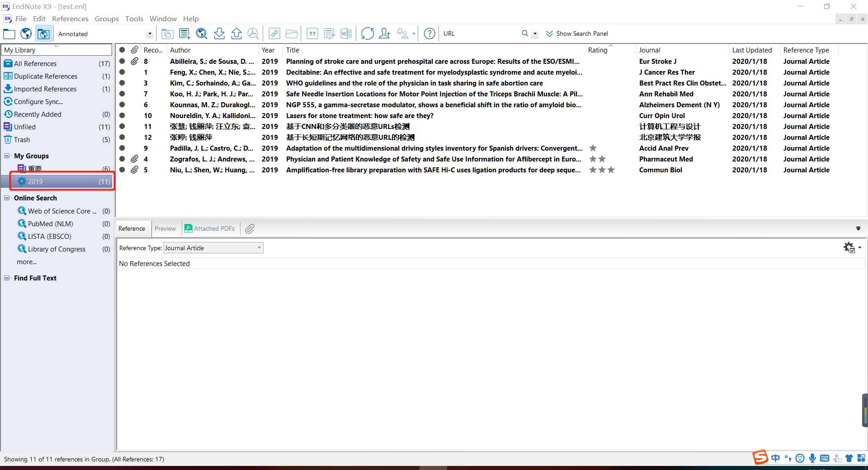
Task: Toggle read/unread dot for Niu, L. row
Action: (122, 170)
